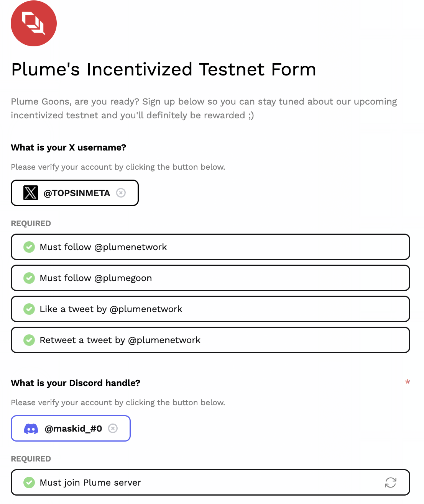Open the Must follow @plumegoon requirement

pos(210,278)
